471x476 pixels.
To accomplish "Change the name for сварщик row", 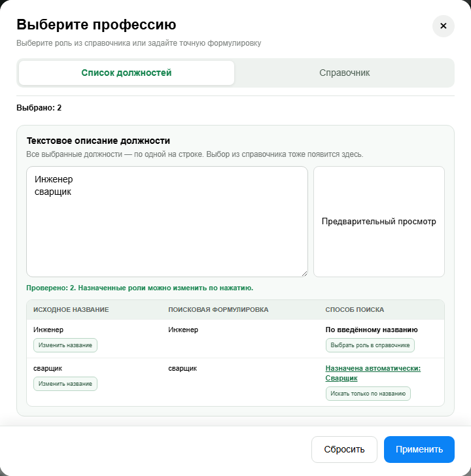I will tap(65, 384).
